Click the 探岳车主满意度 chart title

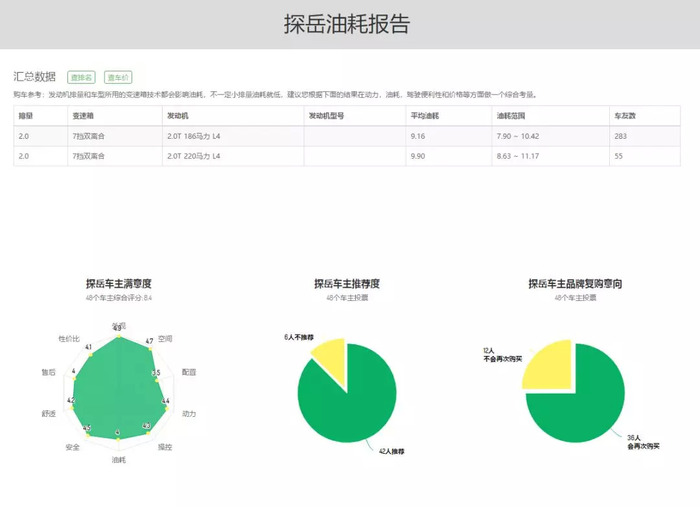click(119, 283)
